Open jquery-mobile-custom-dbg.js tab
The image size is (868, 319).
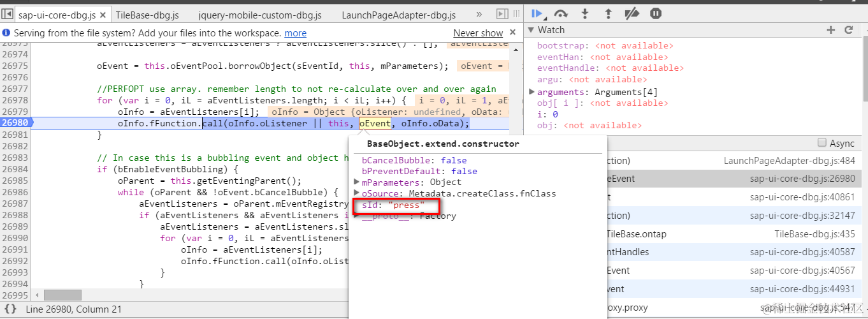point(260,15)
